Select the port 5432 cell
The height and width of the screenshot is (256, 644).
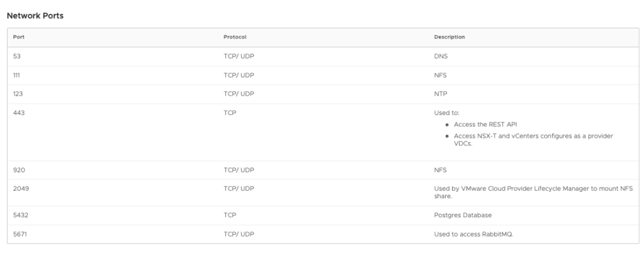coord(19,215)
